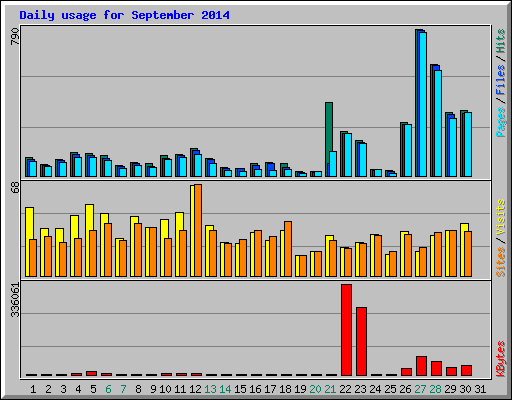Click day 1 on the x-axis

tap(33, 389)
